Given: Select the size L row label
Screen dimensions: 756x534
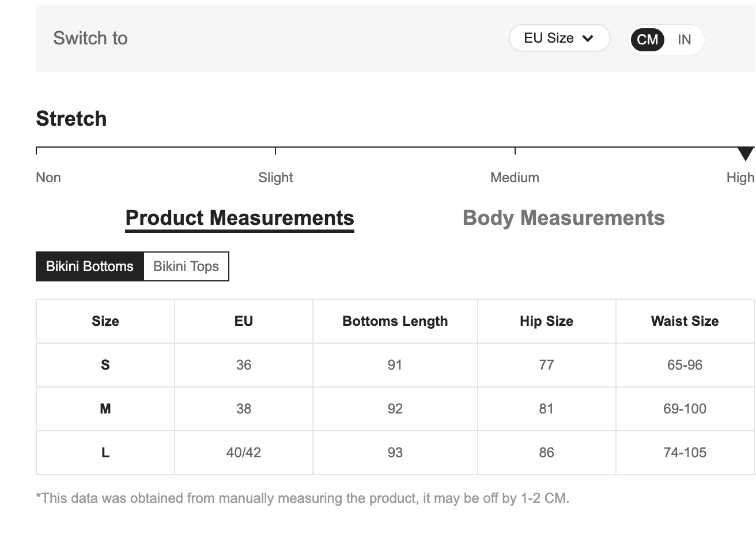Looking at the screenshot, I should click(105, 453).
